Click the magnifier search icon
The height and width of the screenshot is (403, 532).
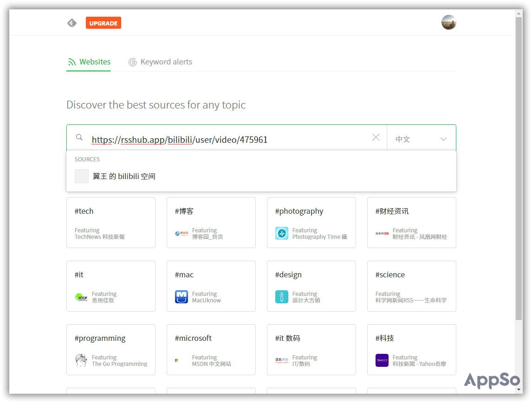pos(79,137)
